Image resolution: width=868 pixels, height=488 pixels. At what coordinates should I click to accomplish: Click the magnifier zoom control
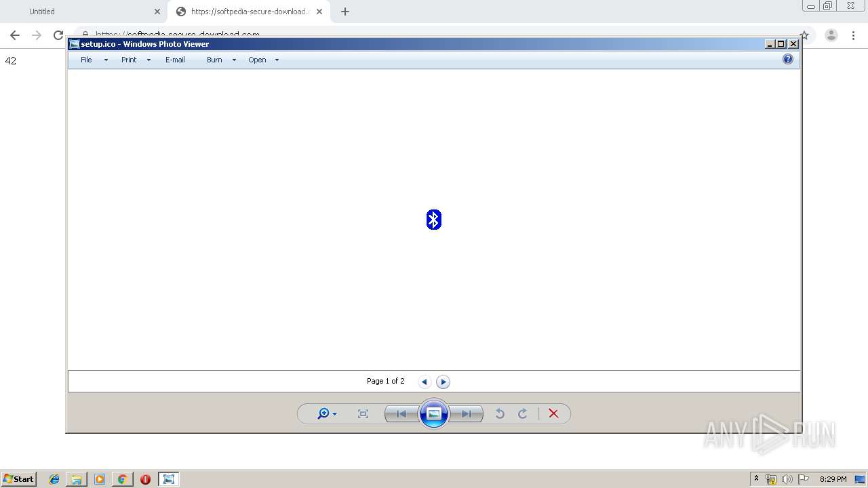pos(323,413)
